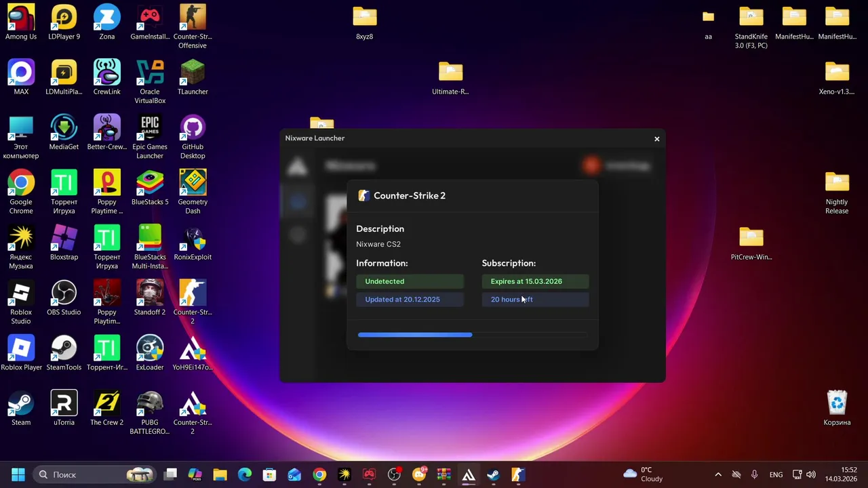Open Google Chrome desktop shortcut
The width and height of the screenshot is (868, 488).
click(21, 192)
